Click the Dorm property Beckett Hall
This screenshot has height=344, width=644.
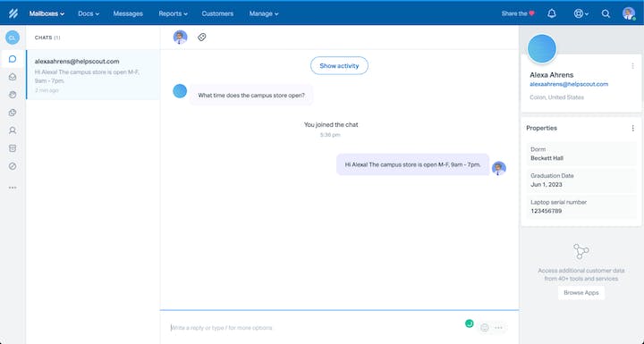[581, 154]
